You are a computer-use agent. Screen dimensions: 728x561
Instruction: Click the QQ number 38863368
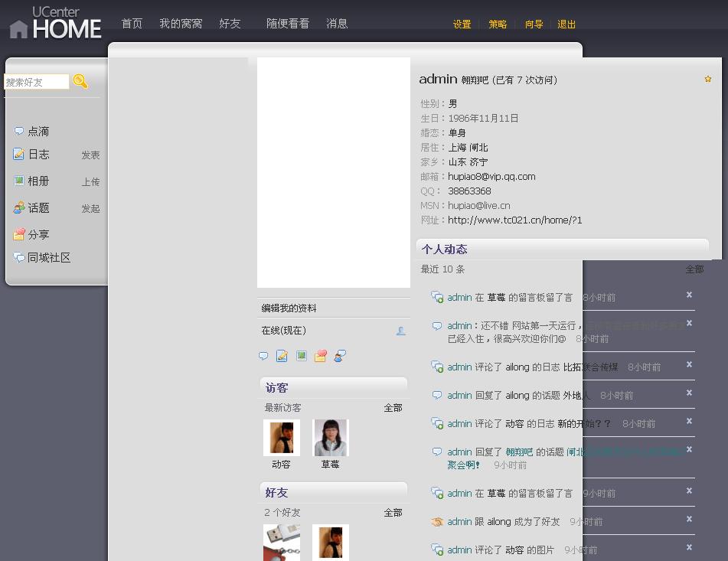click(469, 191)
